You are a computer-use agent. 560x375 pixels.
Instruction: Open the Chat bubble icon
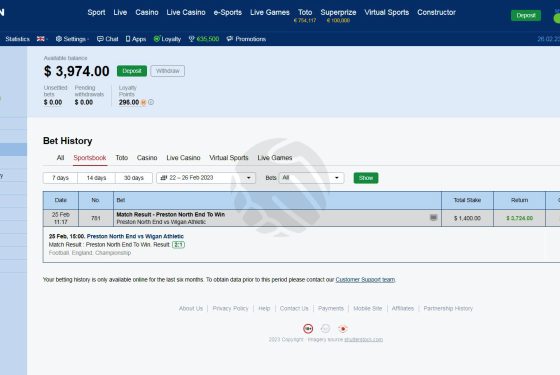(x=100, y=39)
